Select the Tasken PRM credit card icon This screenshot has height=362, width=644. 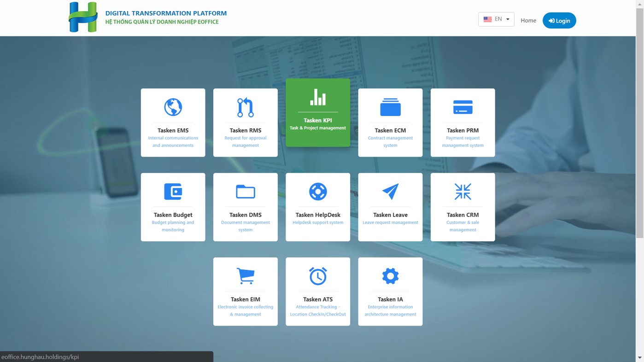pos(463,107)
